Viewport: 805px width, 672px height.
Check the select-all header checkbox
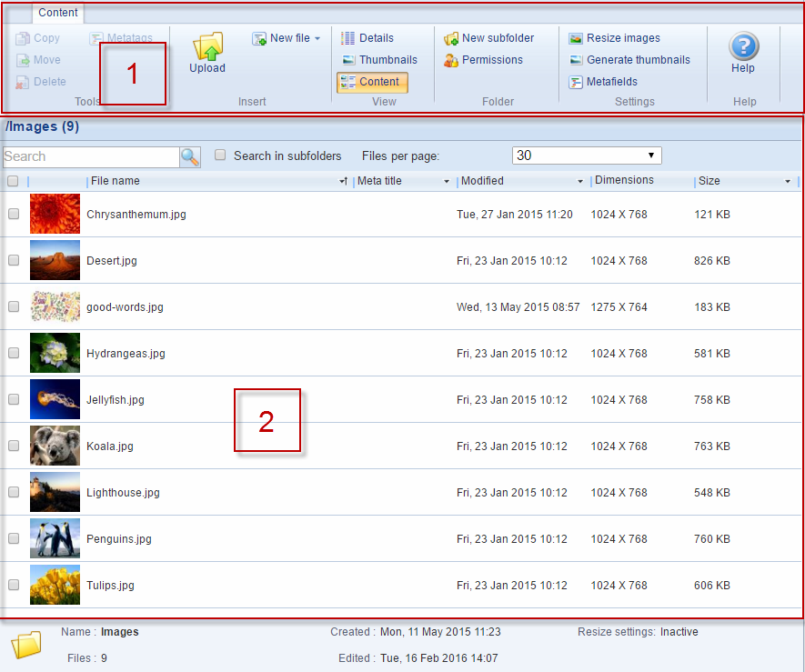[13, 181]
